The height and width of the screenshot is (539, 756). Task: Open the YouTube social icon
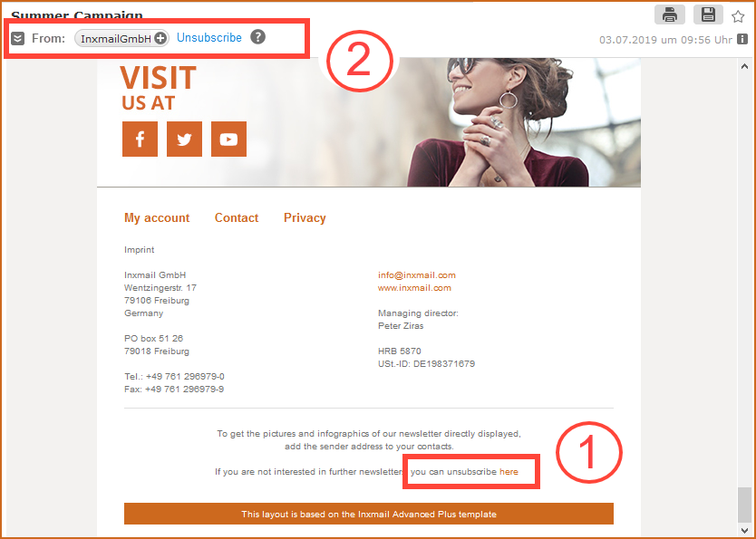click(228, 140)
